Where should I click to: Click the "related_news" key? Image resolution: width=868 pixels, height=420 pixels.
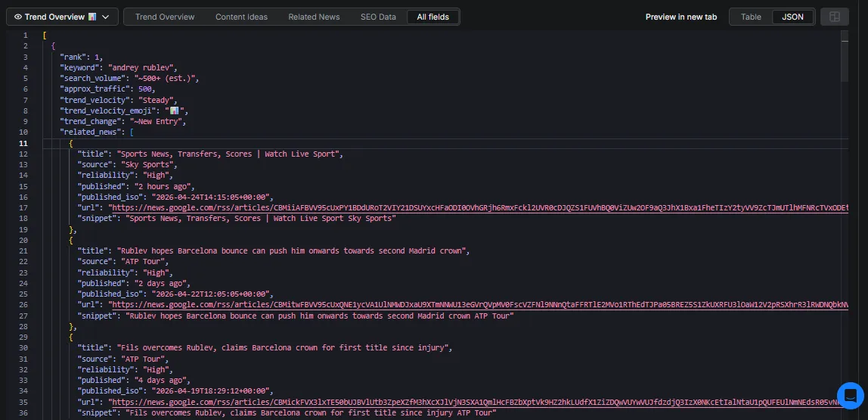[92, 132]
